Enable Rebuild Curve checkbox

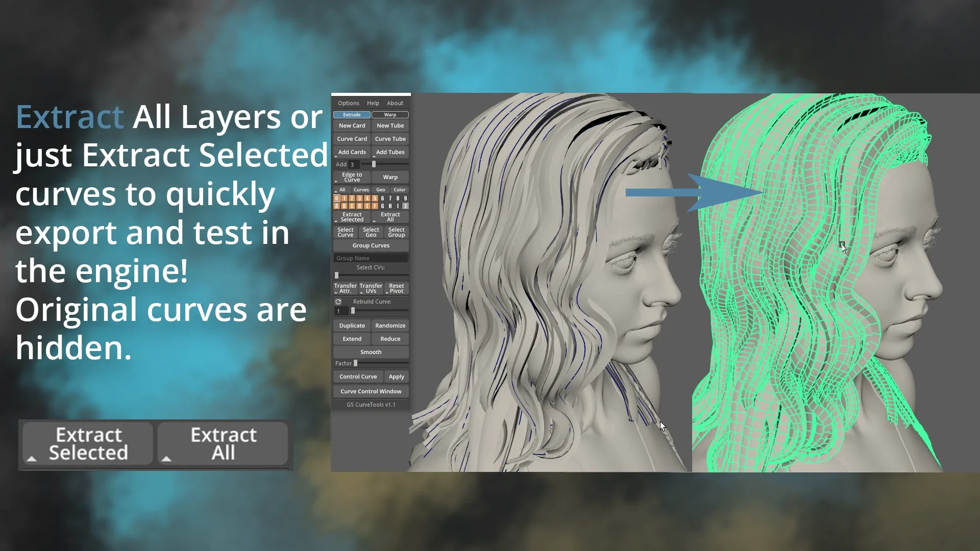tap(338, 302)
